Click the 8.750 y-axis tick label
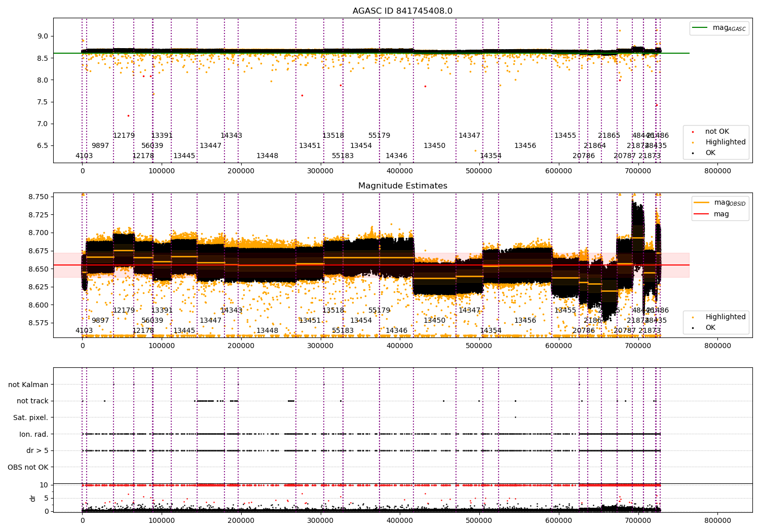This screenshot has width=760, height=532. pos(38,197)
